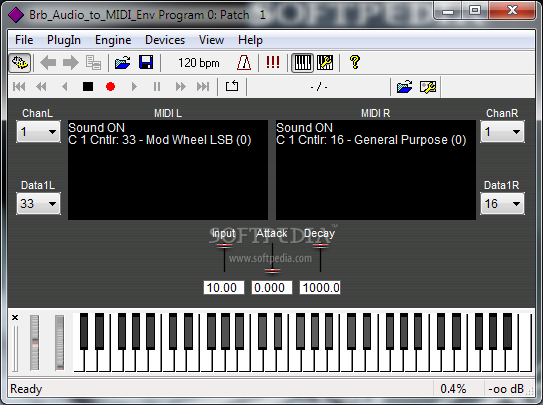Viewport: 543px width, 405px height.
Task: Click the plugin copy windows icon
Action: tap(94, 63)
